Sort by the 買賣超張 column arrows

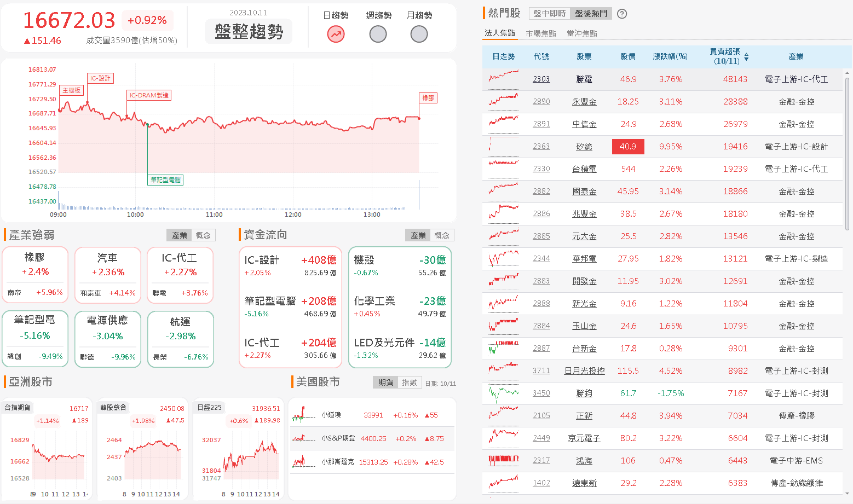pos(746,57)
